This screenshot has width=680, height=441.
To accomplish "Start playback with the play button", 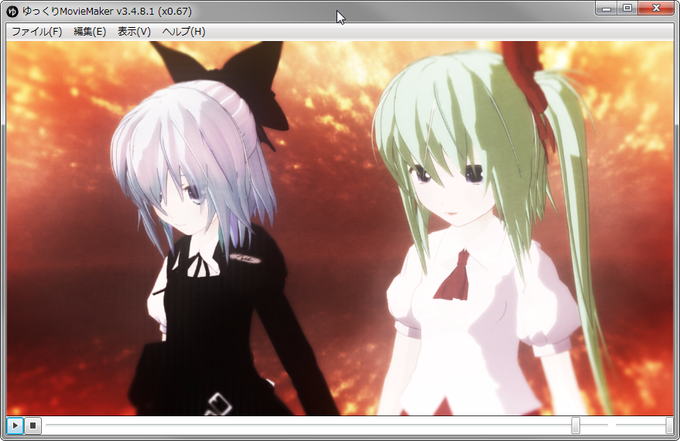I will point(15,425).
